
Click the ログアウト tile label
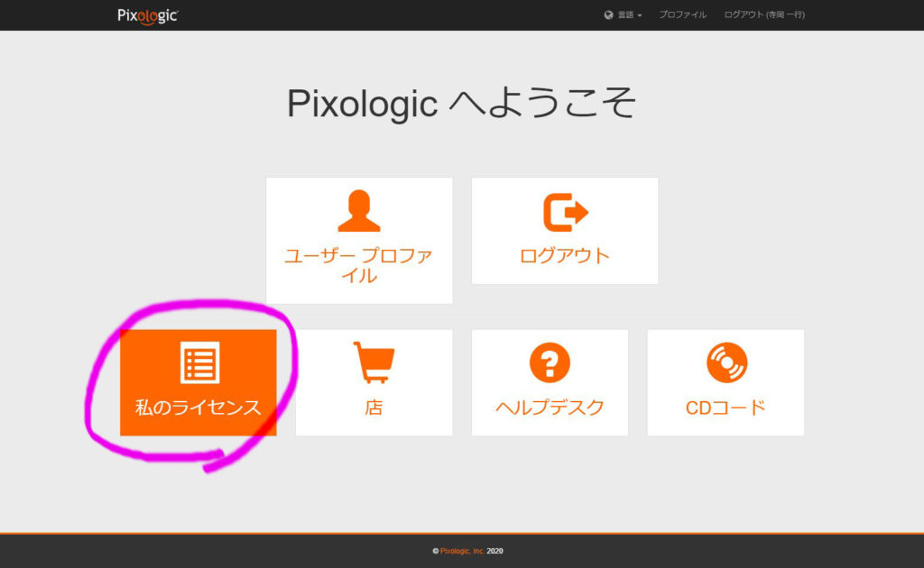pyautogui.click(x=565, y=255)
